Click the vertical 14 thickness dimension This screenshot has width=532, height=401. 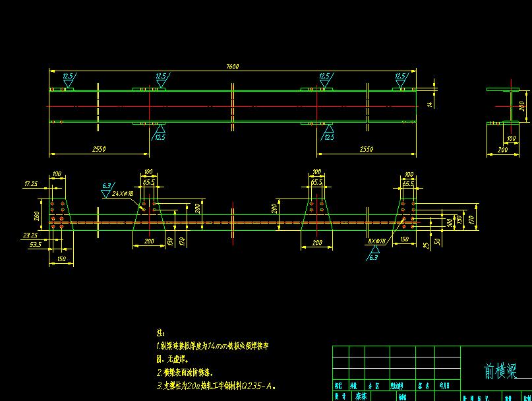coord(430,105)
